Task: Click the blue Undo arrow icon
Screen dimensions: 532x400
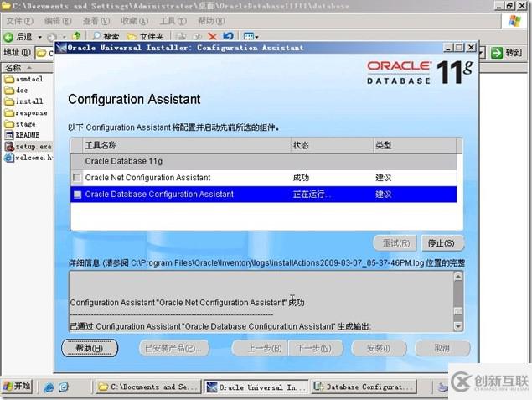Action: click(x=229, y=36)
